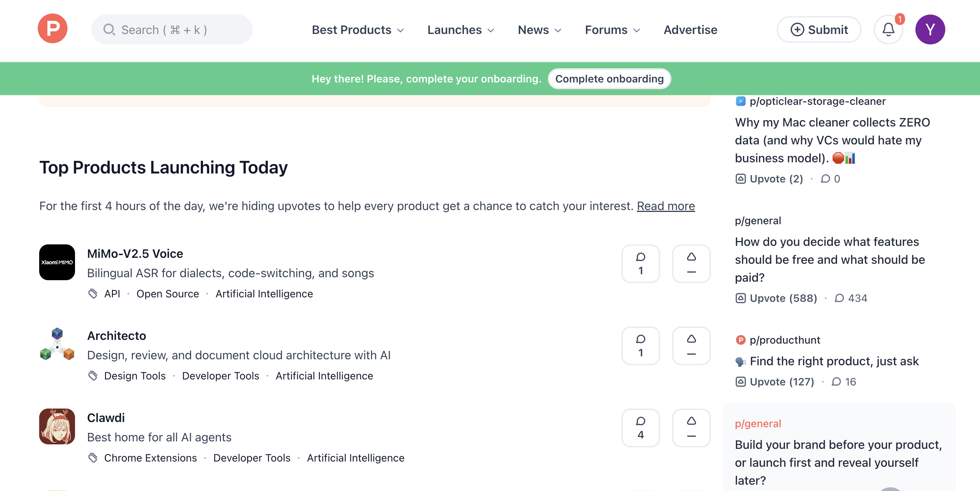The height and width of the screenshot is (491, 980).
Task: Open the profile avatar menu
Action: point(930,29)
